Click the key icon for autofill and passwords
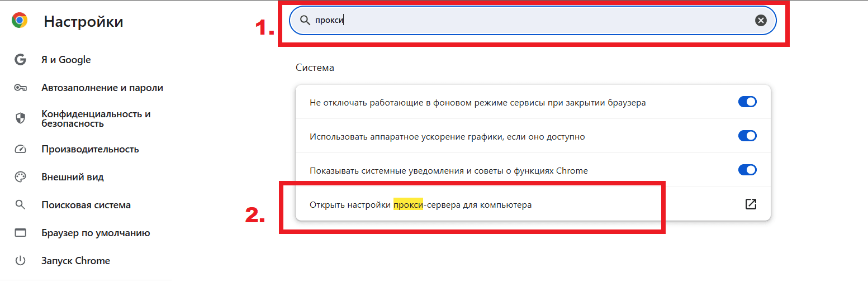Image resolution: width=868 pixels, height=287 pixels. (21, 88)
